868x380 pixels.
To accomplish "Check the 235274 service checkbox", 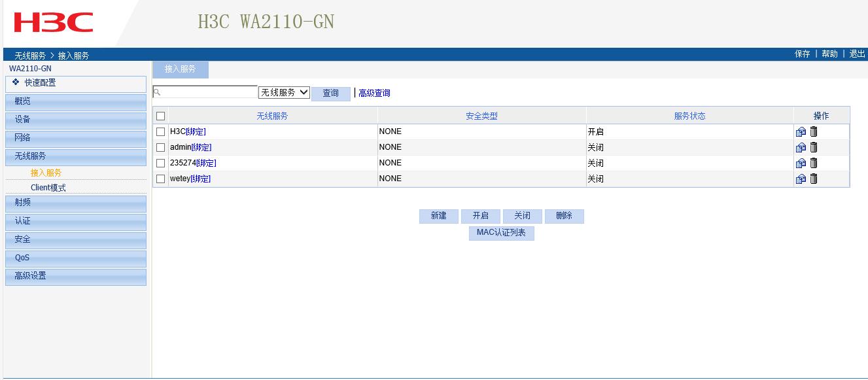I will pyautogui.click(x=161, y=163).
